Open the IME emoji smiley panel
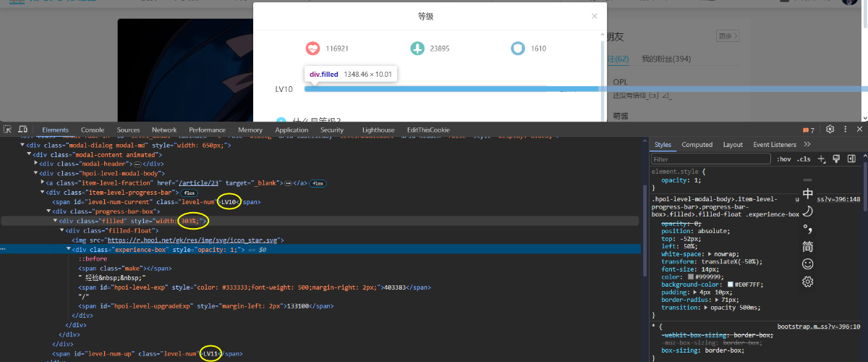The width and height of the screenshot is (868, 362). click(x=808, y=264)
